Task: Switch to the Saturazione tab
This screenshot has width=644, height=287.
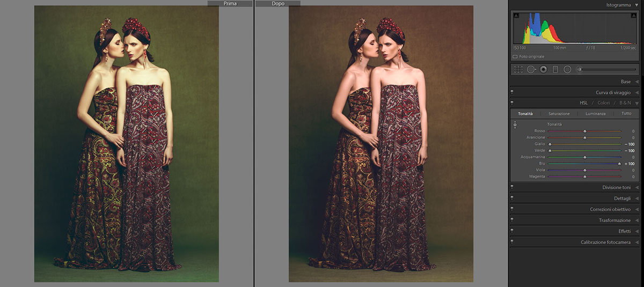Action: tap(559, 114)
